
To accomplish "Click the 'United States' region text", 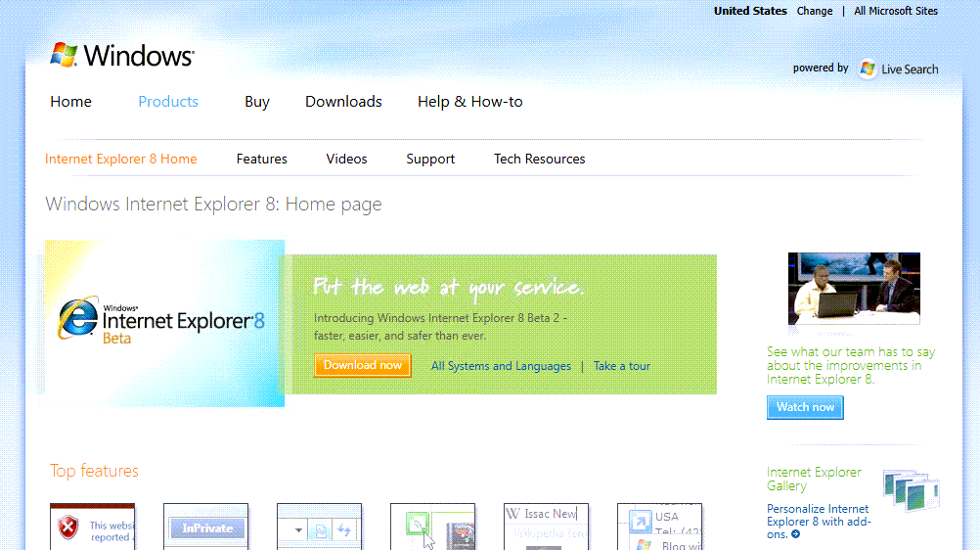I will 750,11.
